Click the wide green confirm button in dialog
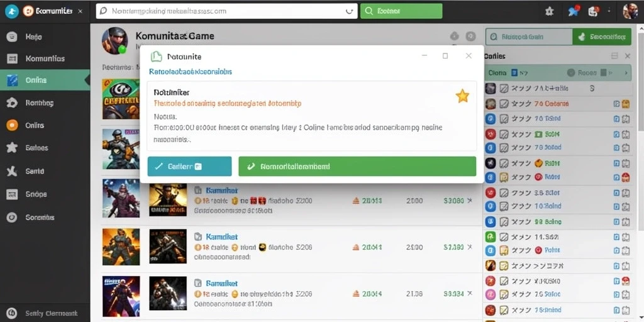The image size is (644, 322). coord(357,166)
